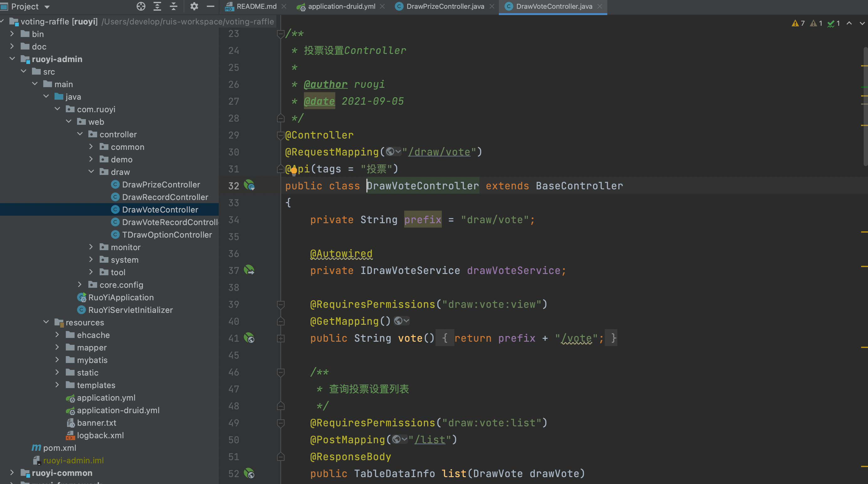Fold the class Javadoc at line 23
This screenshot has height=484, width=868.
280,34
